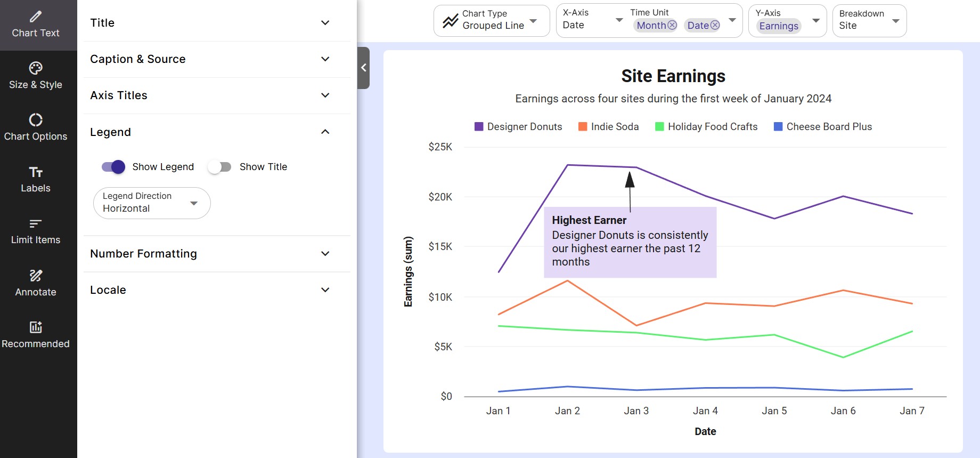The height and width of the screenshot is (458, 980).
Task: Collapse the side panel with arrow handle
Action: coord(364,68)
